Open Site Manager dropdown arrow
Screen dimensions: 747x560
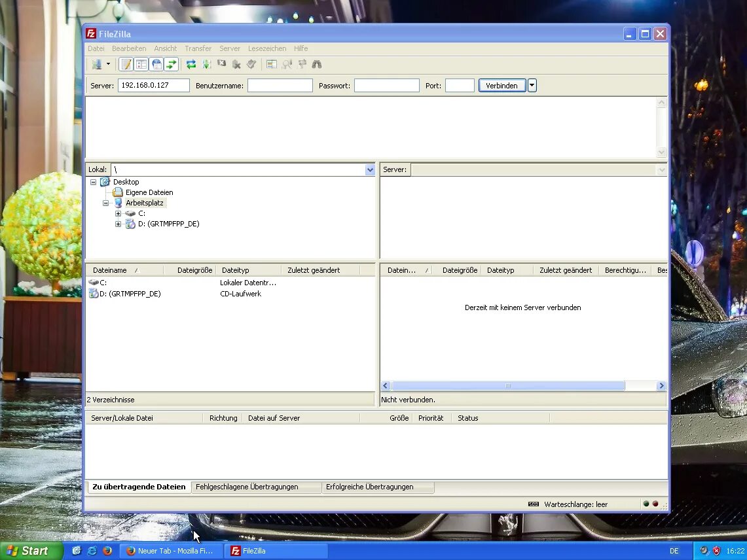click(109, 64)
